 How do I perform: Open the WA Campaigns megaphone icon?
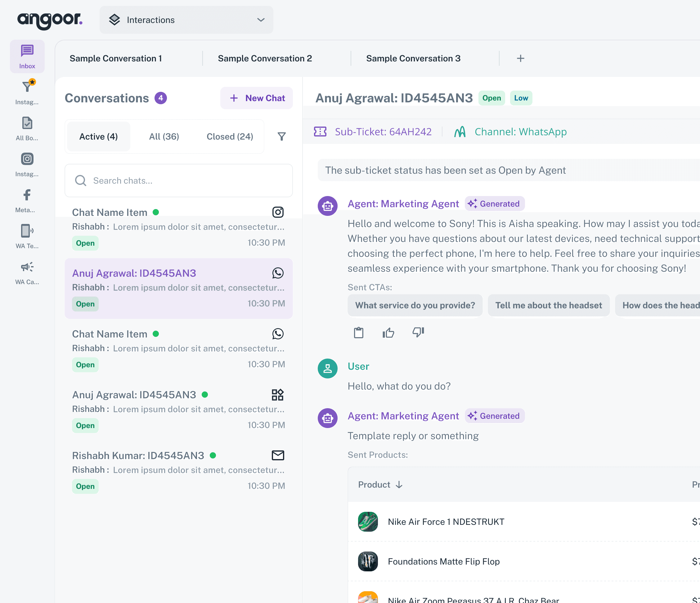27,267
